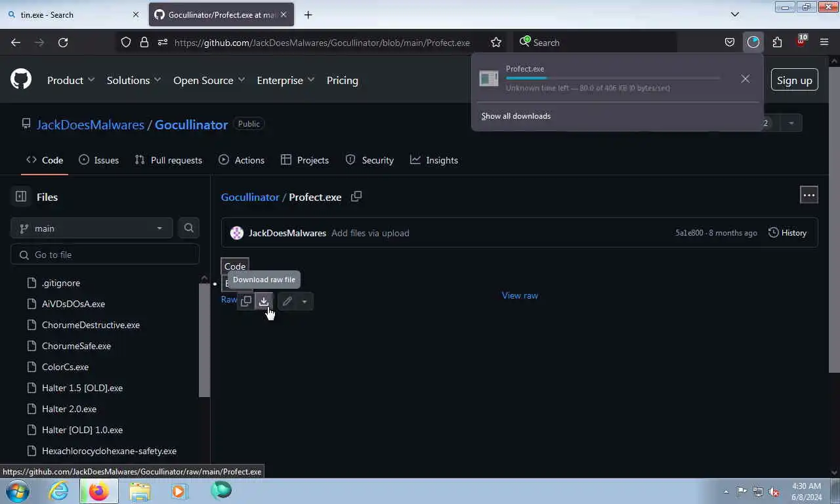This screenshot has width=840, height=504.
Task: Click the Firefox Search box
Action: click(595, 42)
